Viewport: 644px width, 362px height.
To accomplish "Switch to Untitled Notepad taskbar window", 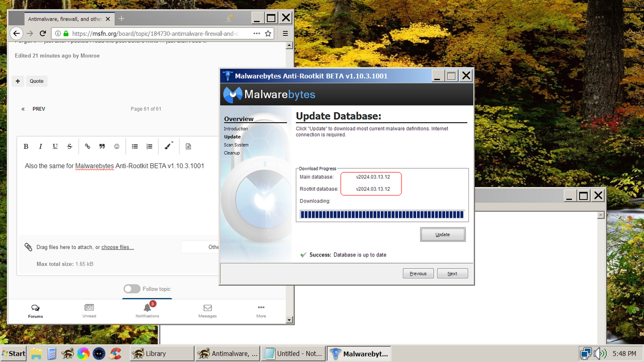I will [293, 353].
